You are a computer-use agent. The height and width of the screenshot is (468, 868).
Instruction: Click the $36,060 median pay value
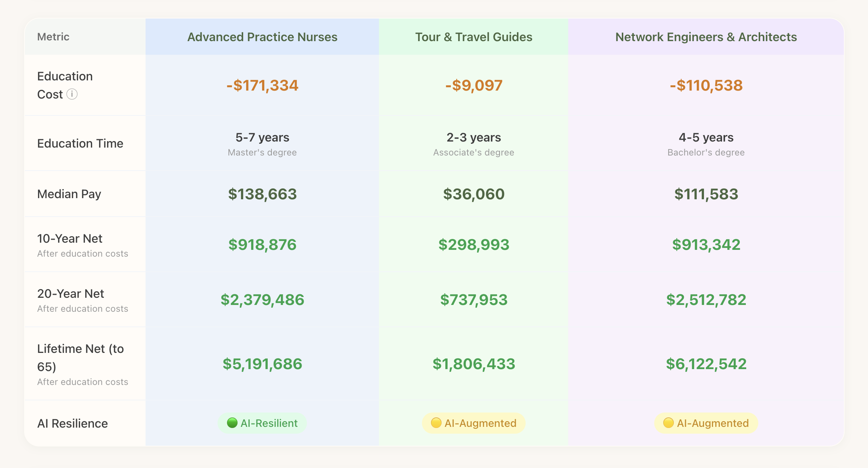[474, 194]
